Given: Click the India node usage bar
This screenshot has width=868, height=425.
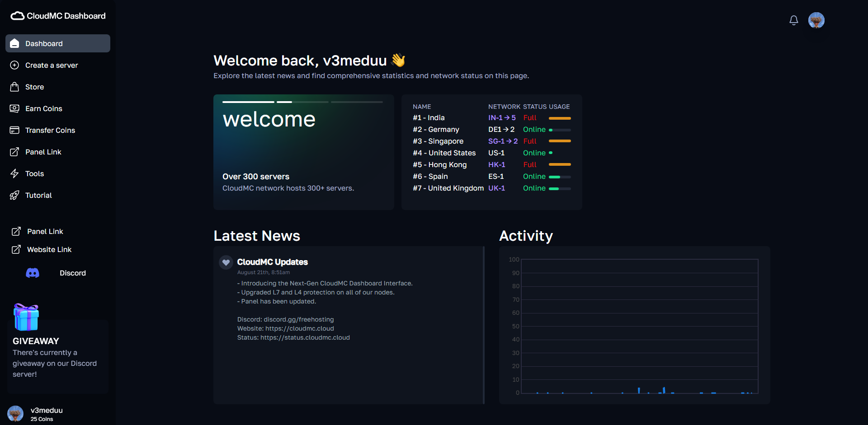Looking at the screenshot, I should click(560, 118).
